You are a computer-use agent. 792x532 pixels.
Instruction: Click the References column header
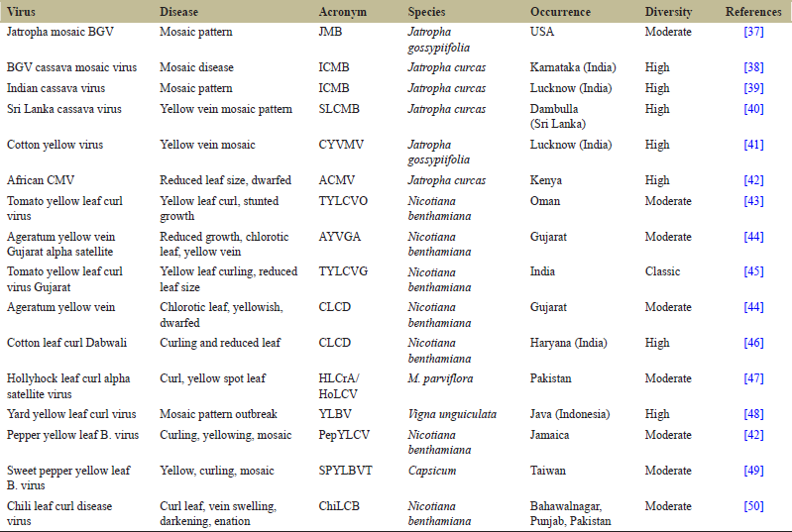(x=753, y=12)
